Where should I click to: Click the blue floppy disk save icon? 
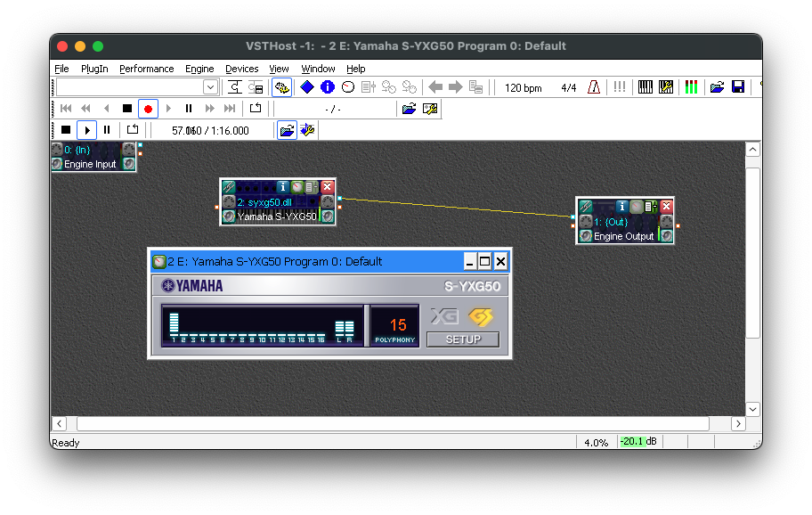pos(738,87)
